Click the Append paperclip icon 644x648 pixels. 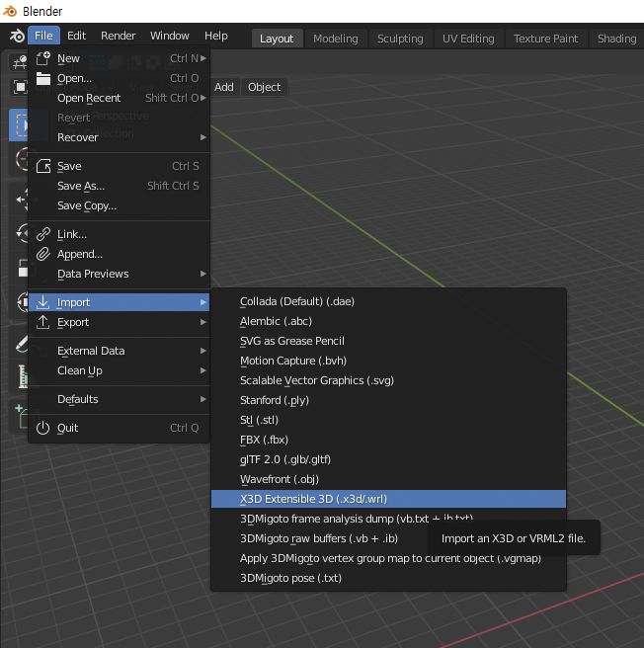pyautogui.click(x=42, y=254)
